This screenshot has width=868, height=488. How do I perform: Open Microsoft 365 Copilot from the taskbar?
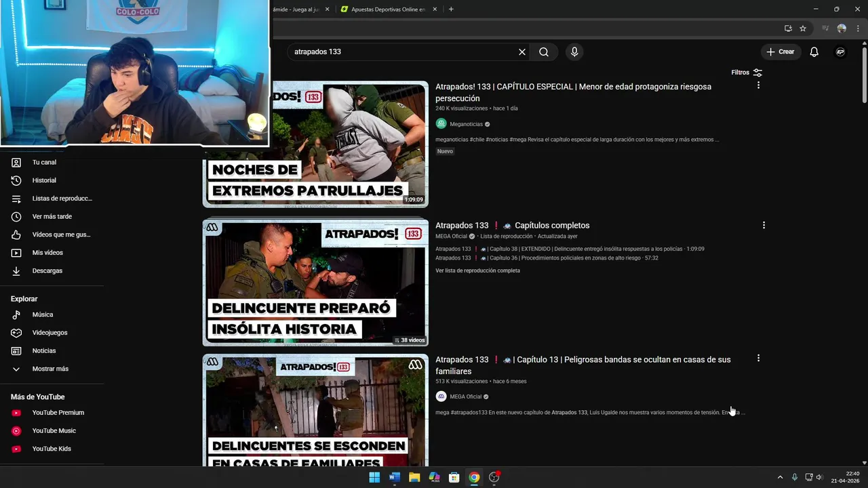tap(435, 477)
